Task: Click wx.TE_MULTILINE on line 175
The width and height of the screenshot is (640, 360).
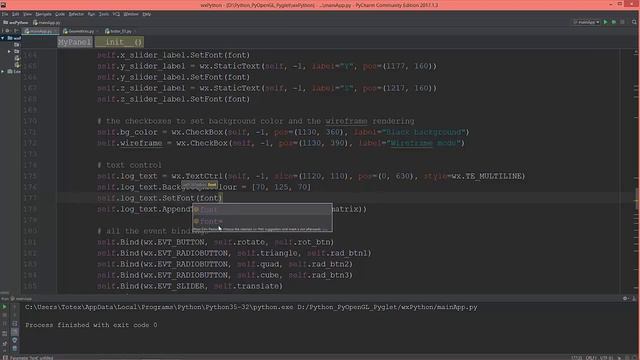Action: coord(487,176)
